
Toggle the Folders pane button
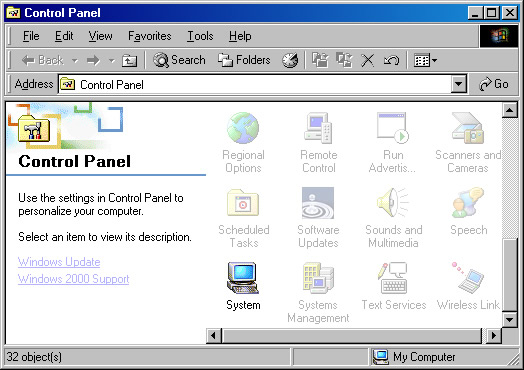tap(244, 60)
